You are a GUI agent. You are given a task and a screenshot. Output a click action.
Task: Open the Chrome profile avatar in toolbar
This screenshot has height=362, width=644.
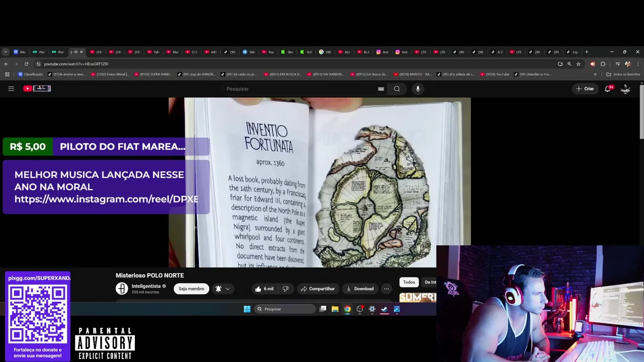[627, 64]
